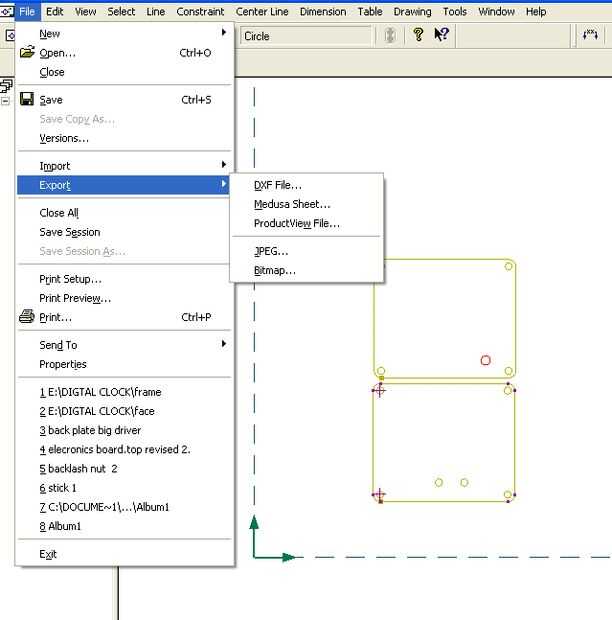
Task: Open the Constraint menu
Action: pyautogui.click(x=200, y=12)
